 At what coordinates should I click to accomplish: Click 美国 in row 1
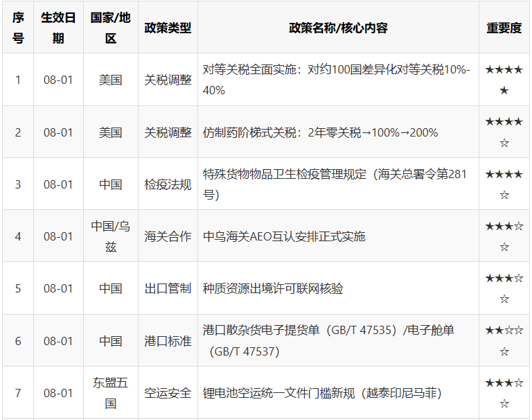(111, 80)
